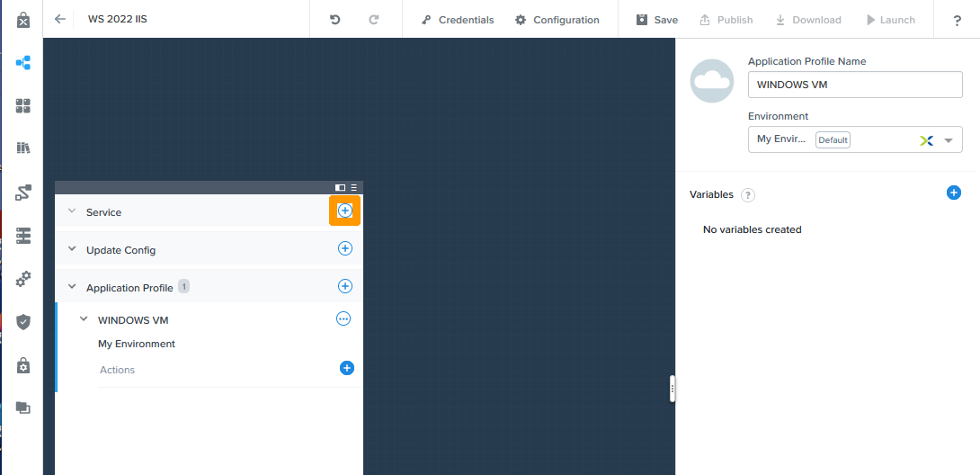This screenshot has height=475, width=980.
Task: Open the help question mark at top right
Action: [958, 20]
